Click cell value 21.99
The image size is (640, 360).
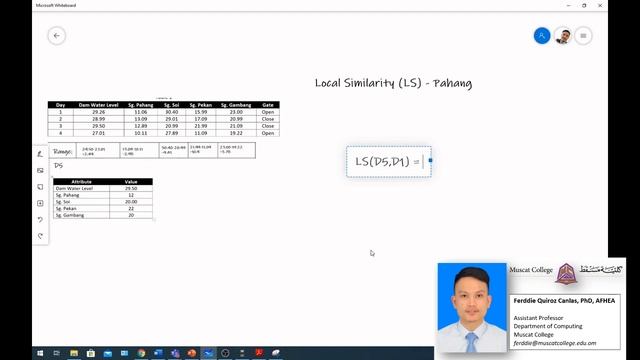200,126
